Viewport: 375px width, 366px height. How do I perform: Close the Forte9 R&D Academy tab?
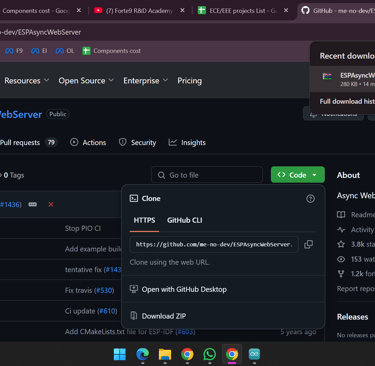(182, 10)
